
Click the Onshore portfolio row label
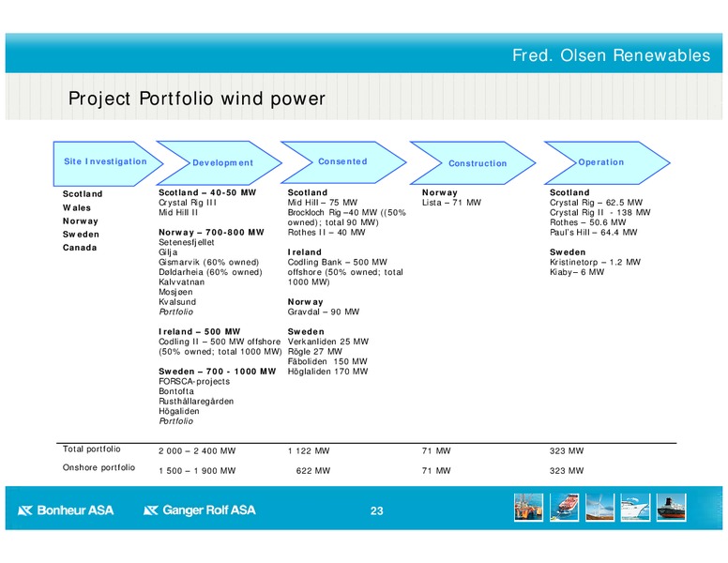(x=99, y=468)
